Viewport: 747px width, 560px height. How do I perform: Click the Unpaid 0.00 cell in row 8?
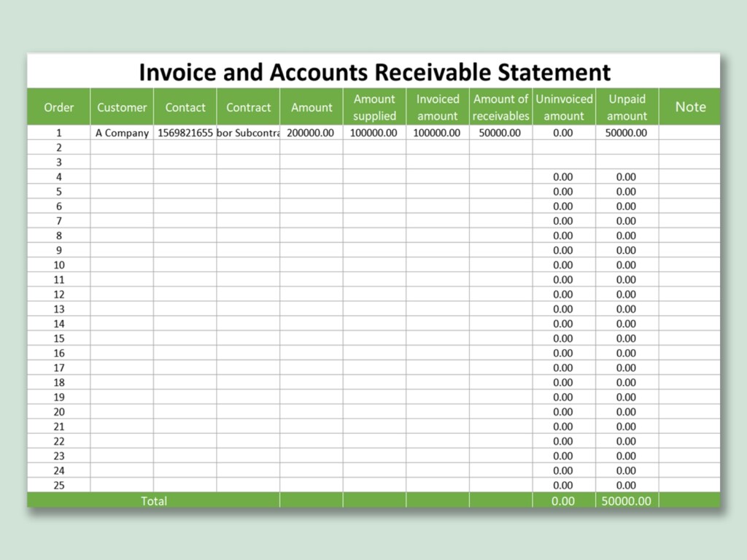pos(626,236)
